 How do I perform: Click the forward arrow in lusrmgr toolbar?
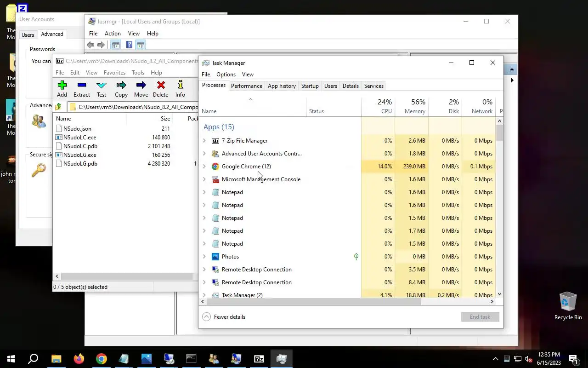[x=101, y=45]
